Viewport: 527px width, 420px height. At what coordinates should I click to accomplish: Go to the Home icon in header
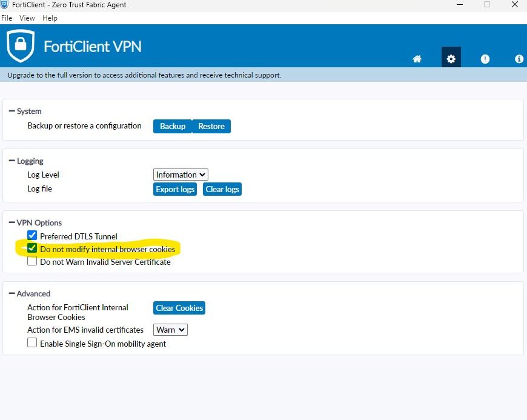(x=417, y=59)
